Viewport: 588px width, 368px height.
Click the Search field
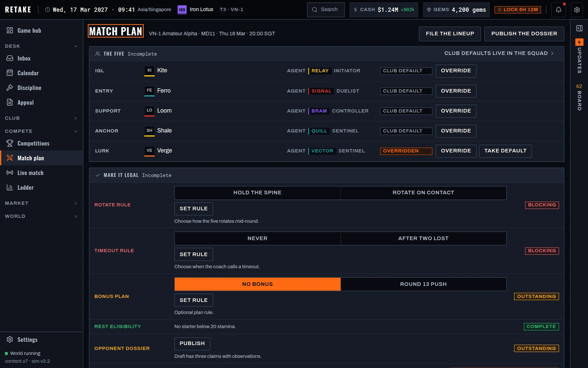coord(326,10)
